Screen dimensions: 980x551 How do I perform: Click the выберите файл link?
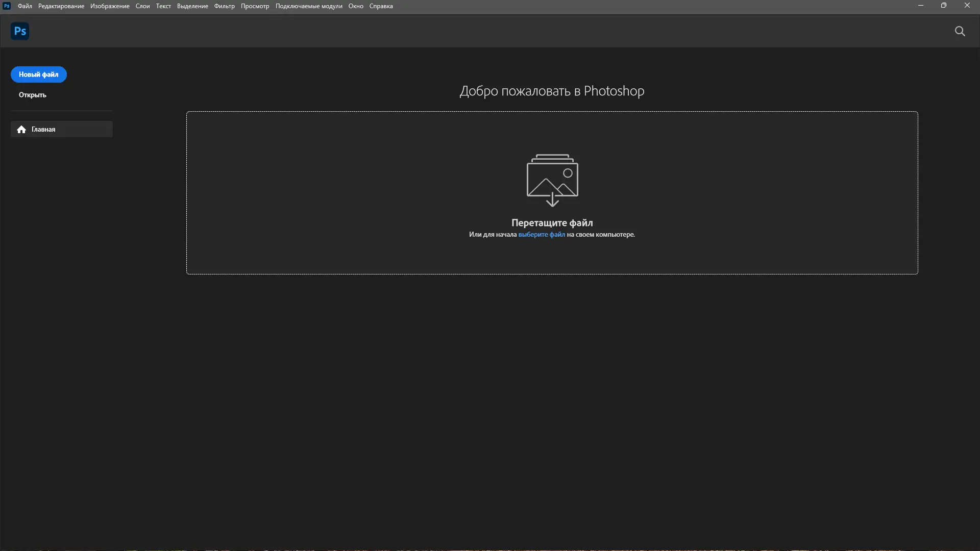(542, 235)
